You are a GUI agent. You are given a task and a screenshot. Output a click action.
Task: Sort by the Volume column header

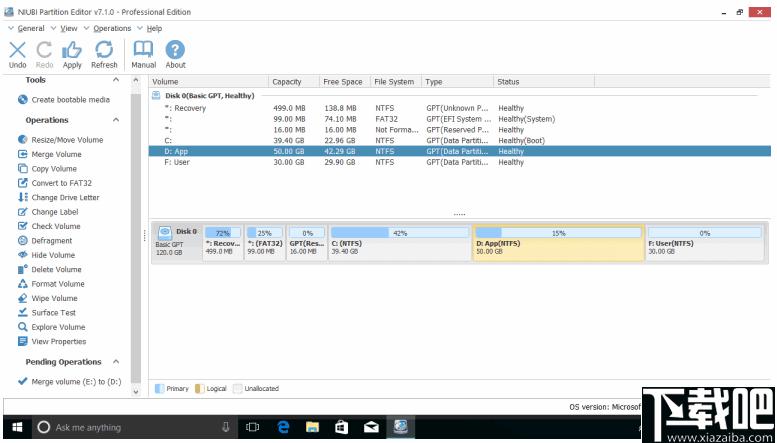(209, 82)
